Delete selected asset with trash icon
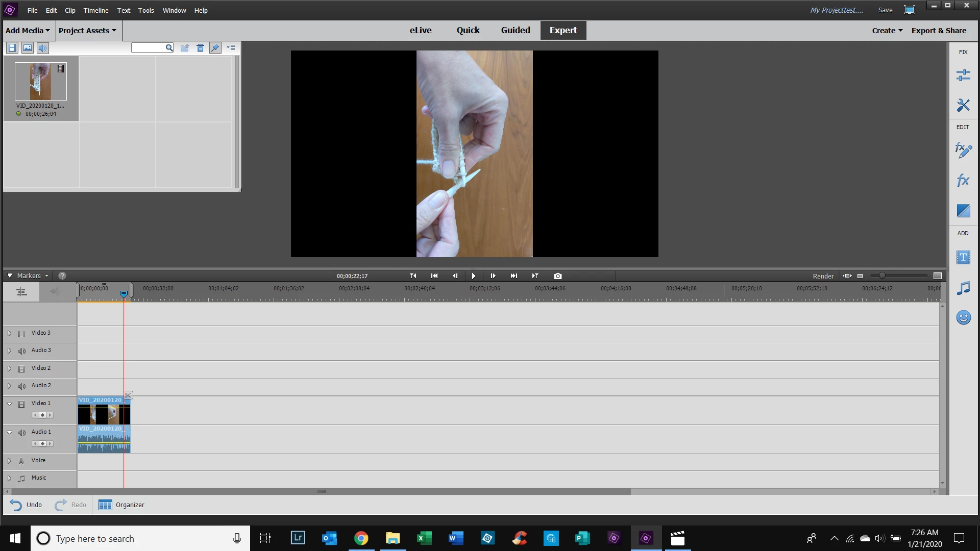The width and height of the screenshot is (980, 551). click(200, 48)
